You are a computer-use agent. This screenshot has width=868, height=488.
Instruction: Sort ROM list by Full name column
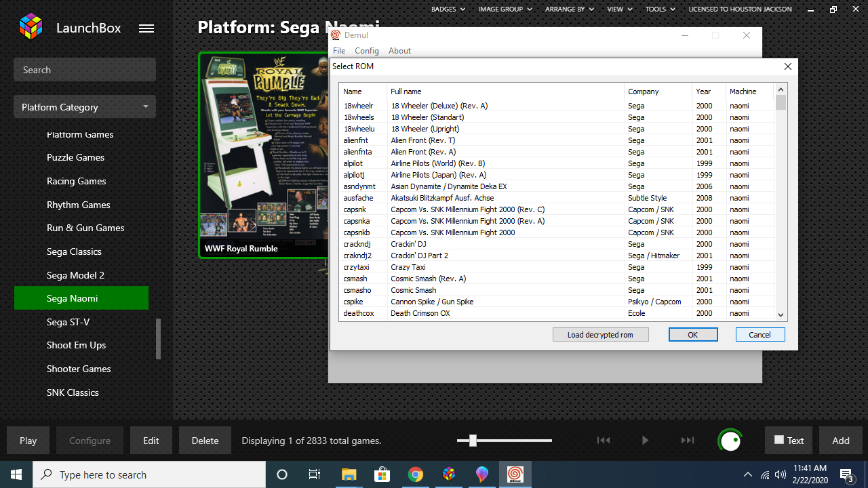505,91
